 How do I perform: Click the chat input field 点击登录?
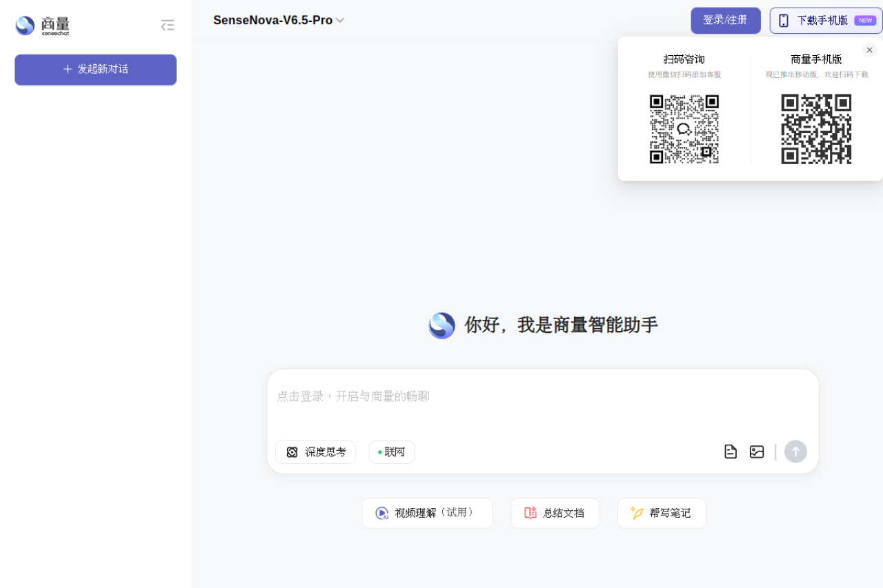click(542, 396)
